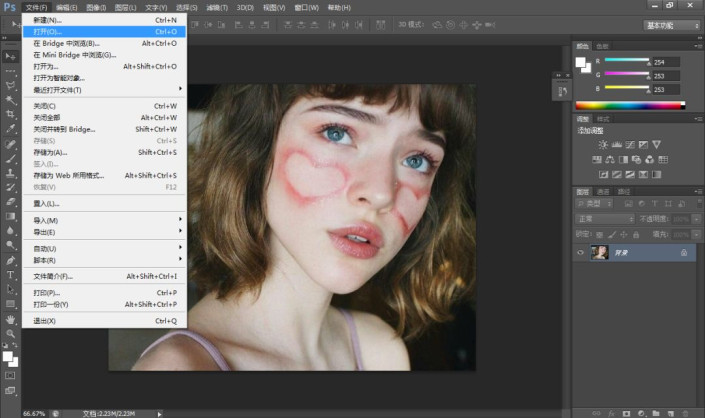Add a Black & White adjustment

623,160
